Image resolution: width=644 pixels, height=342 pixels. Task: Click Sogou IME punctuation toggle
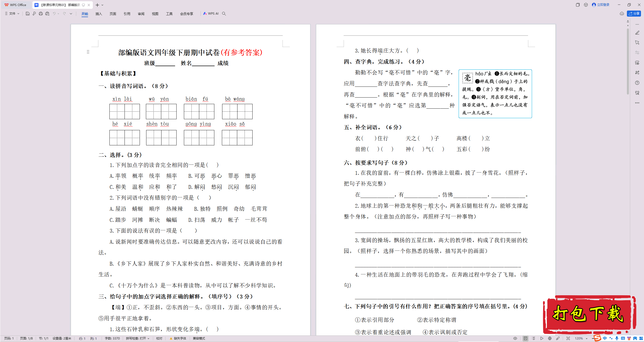611,338
